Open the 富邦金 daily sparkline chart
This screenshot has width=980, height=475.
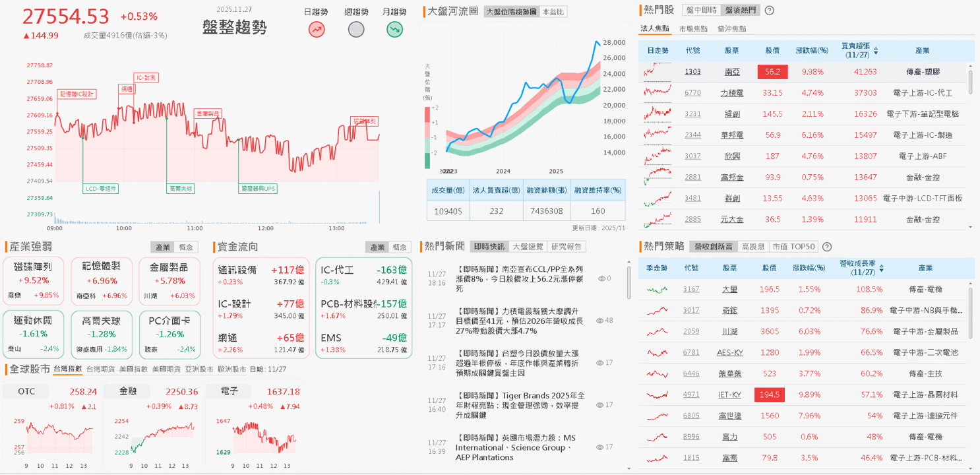coord(658,177)
